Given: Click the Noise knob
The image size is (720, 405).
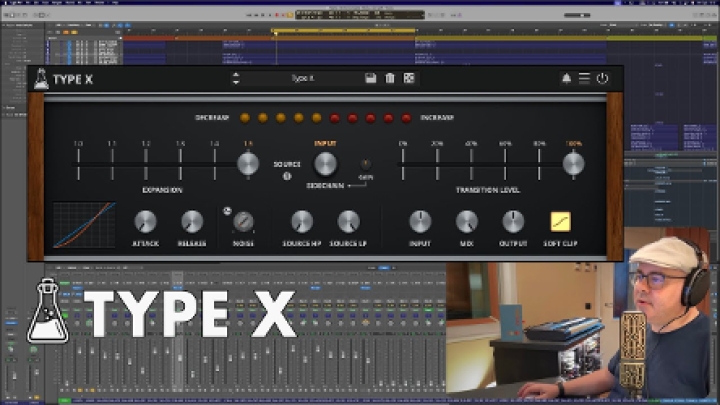Looking at the screenshot, I should (243, 222).
